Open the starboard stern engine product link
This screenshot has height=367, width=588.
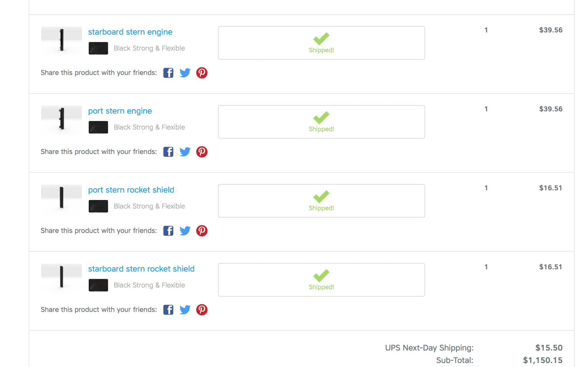coord(130,32)
